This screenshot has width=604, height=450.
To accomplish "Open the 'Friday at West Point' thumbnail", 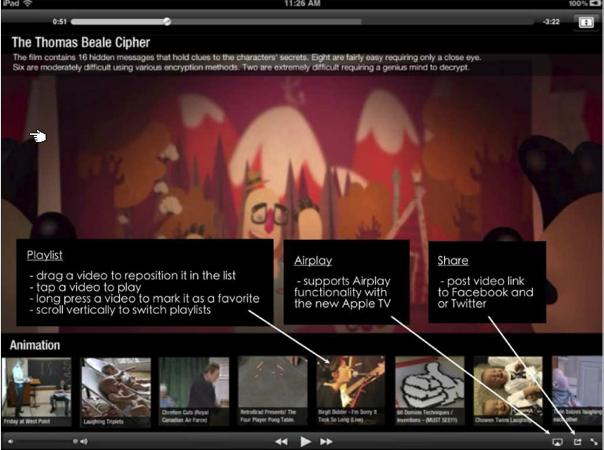I will coord(37,392).
